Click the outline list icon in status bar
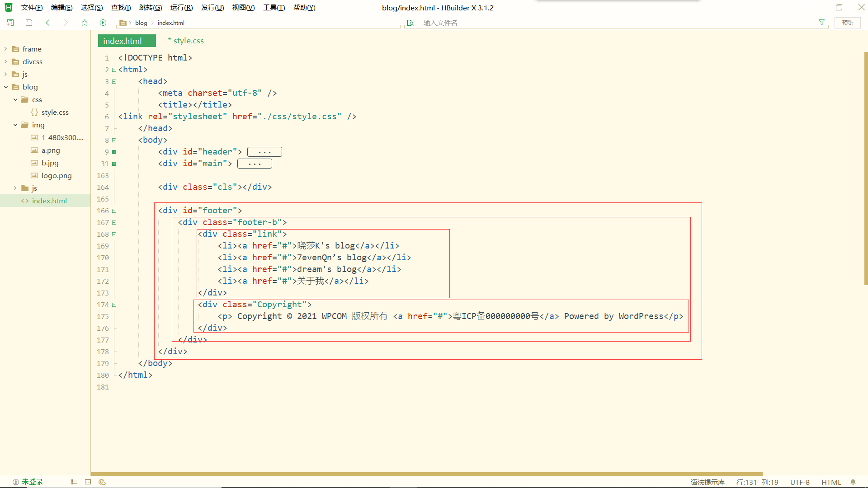Screen dimensions: 868x488 tap(74, 482)
